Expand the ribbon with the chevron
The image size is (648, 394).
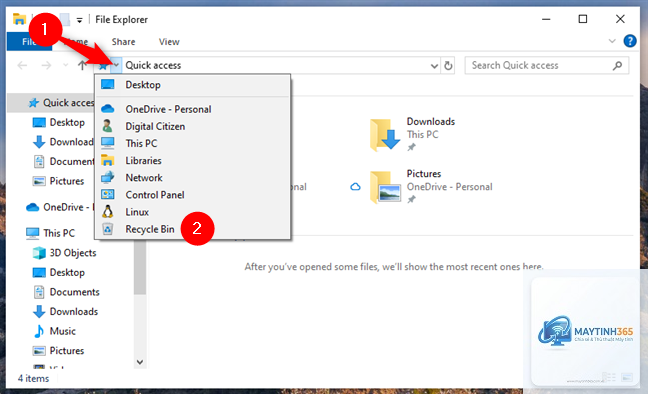point(612,41)
